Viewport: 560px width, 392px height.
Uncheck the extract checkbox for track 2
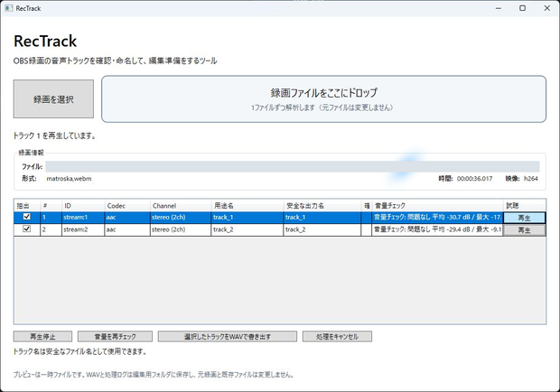pyautogui.click(x=27, y=229)
